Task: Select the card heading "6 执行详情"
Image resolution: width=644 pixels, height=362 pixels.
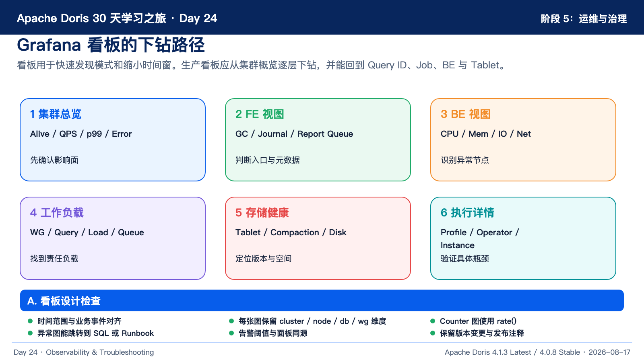Action: pos(467,213)
